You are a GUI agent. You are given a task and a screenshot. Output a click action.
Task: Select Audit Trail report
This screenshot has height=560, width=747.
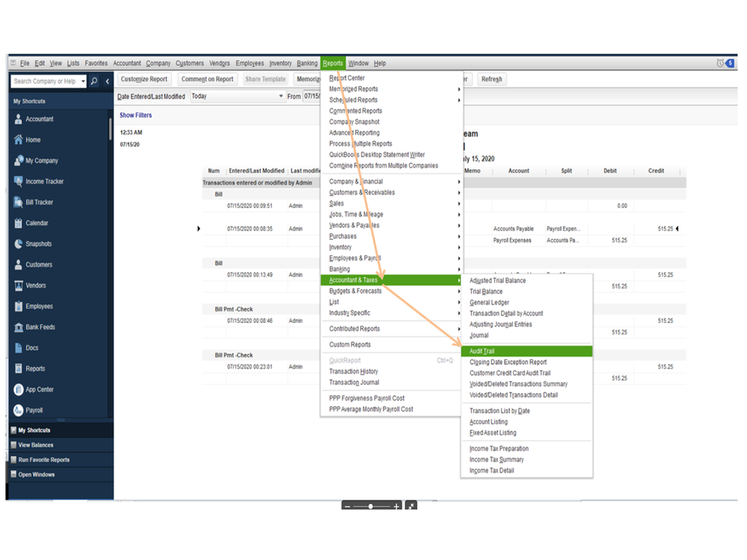(527, 351)
